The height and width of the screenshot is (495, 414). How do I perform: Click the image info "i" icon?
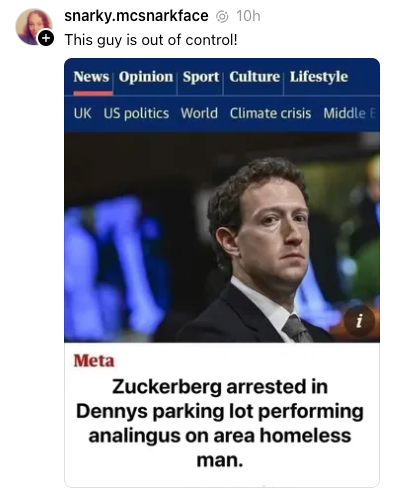coord(359,322)
